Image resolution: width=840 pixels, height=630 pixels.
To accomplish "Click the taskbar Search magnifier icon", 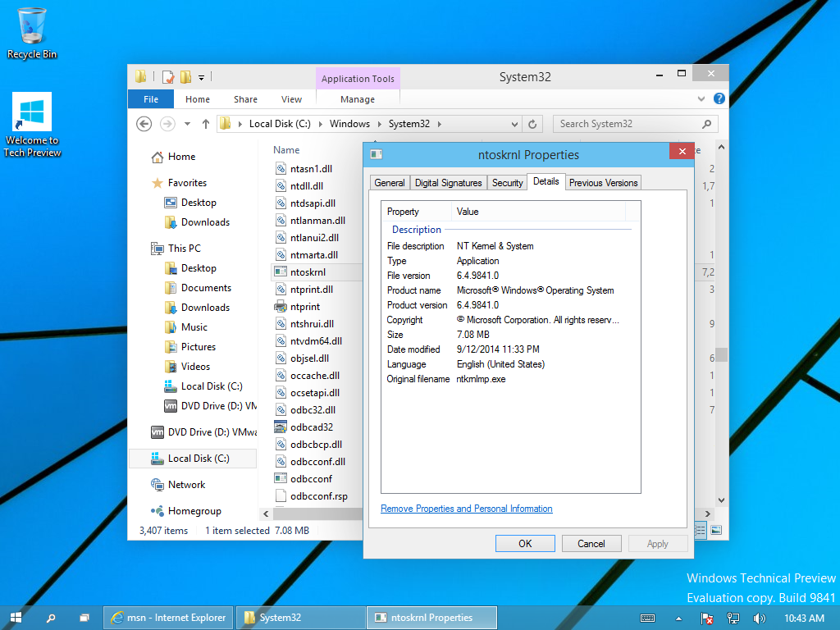I will [x=50, y=618].
